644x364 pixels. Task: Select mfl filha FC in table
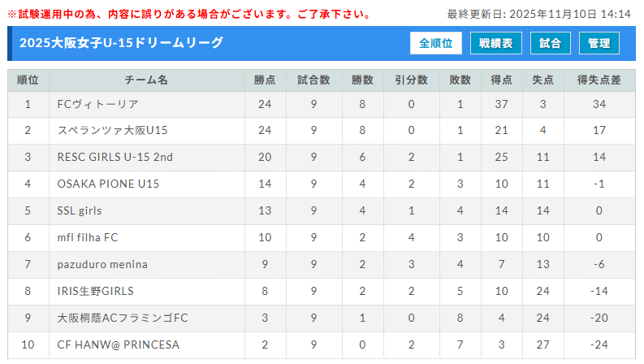[88, 237]
